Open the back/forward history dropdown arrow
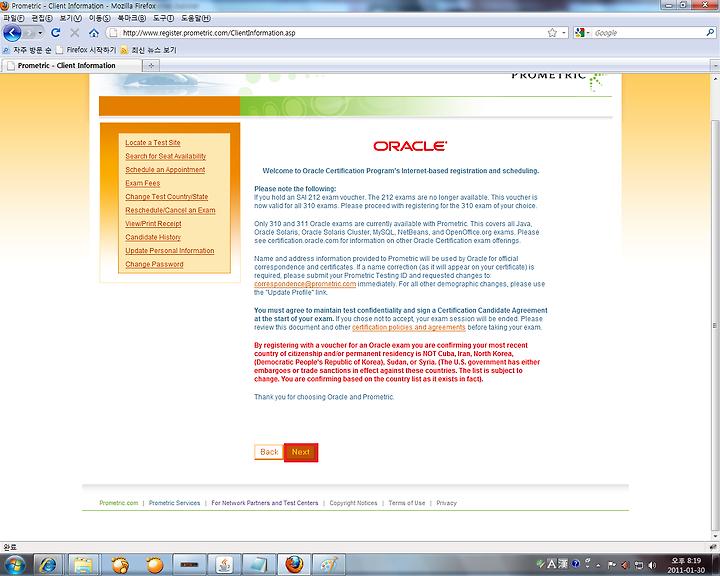The image size is (720, 576). (x=40, y=33)
